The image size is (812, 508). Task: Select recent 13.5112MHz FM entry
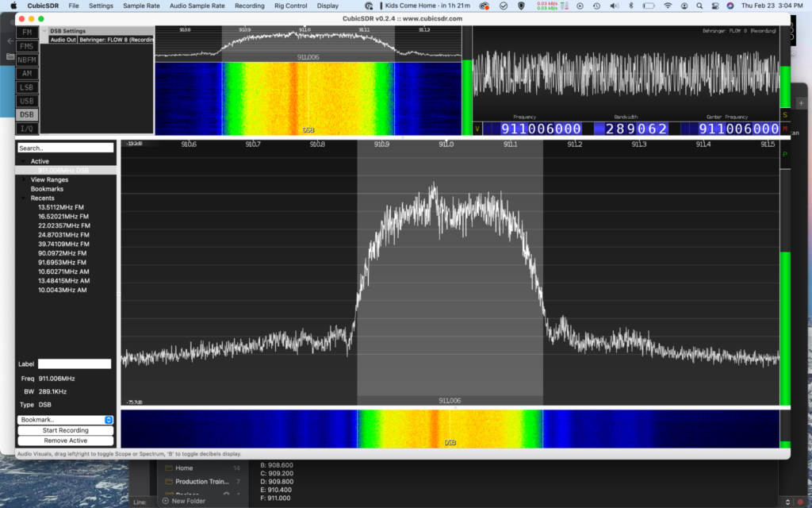point(60,207)
